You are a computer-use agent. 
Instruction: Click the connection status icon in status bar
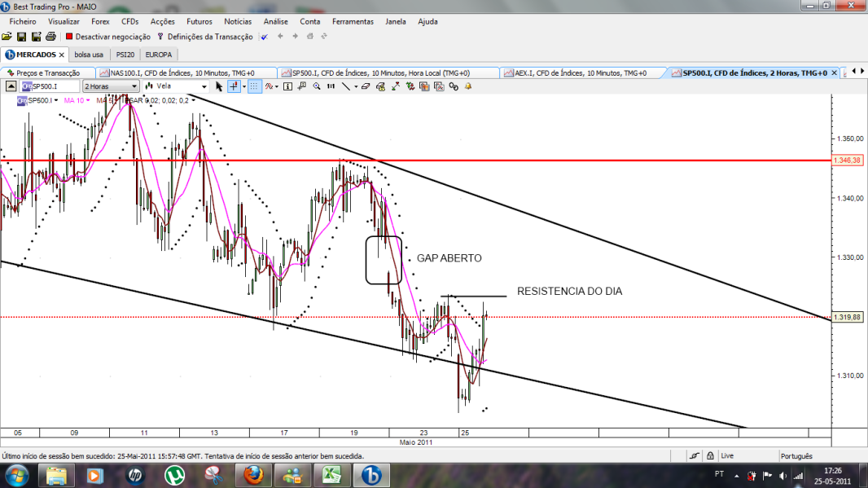pyautogui.click(x=695, y=456)
